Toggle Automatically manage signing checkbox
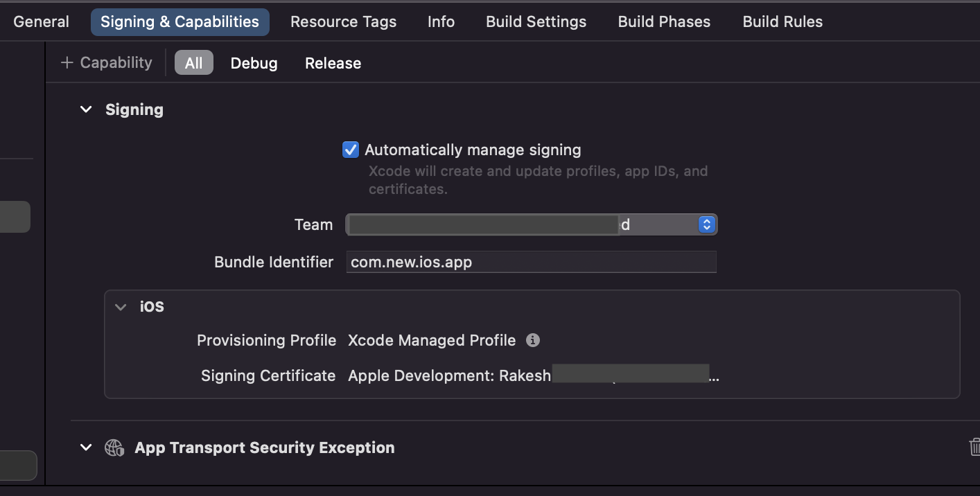 (351, 150)
